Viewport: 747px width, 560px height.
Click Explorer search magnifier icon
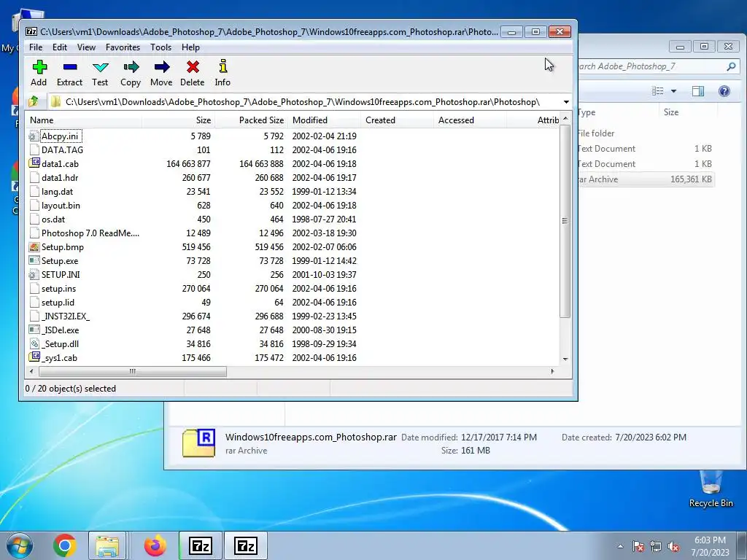click(731, 66)
